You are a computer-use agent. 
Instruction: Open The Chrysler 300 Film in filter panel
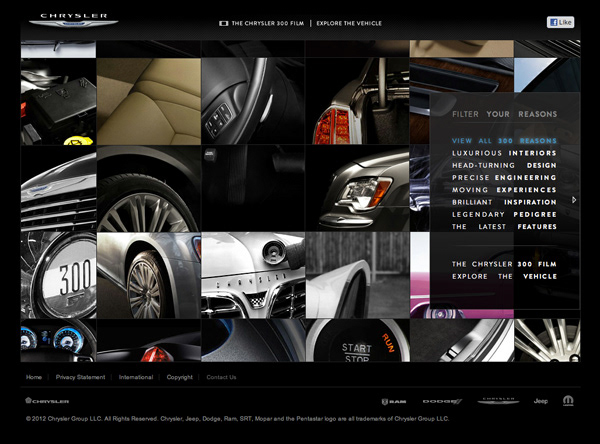pyautogui.click(x=504, y=264)
